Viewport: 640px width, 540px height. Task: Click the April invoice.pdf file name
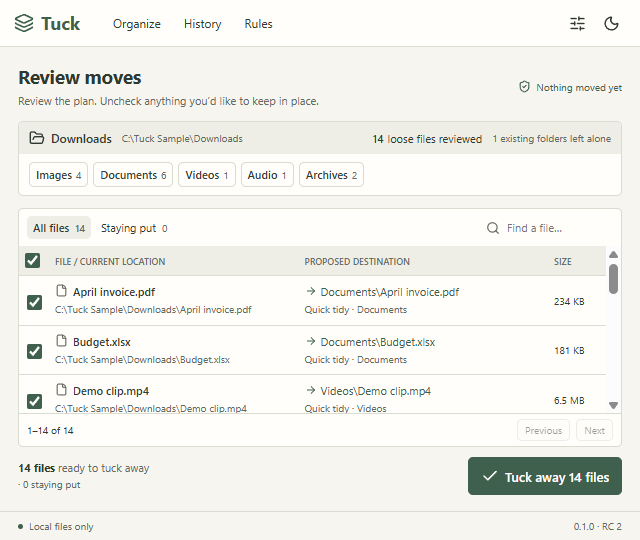tap(114, 292)
